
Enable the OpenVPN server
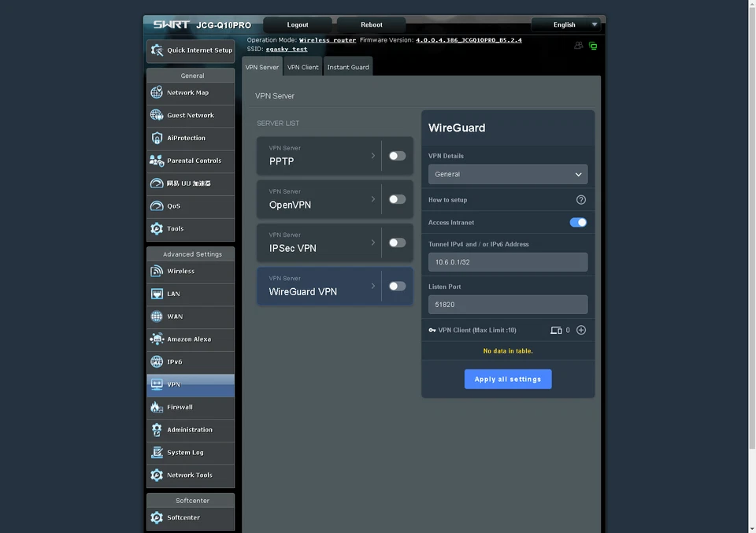(397, 198)
